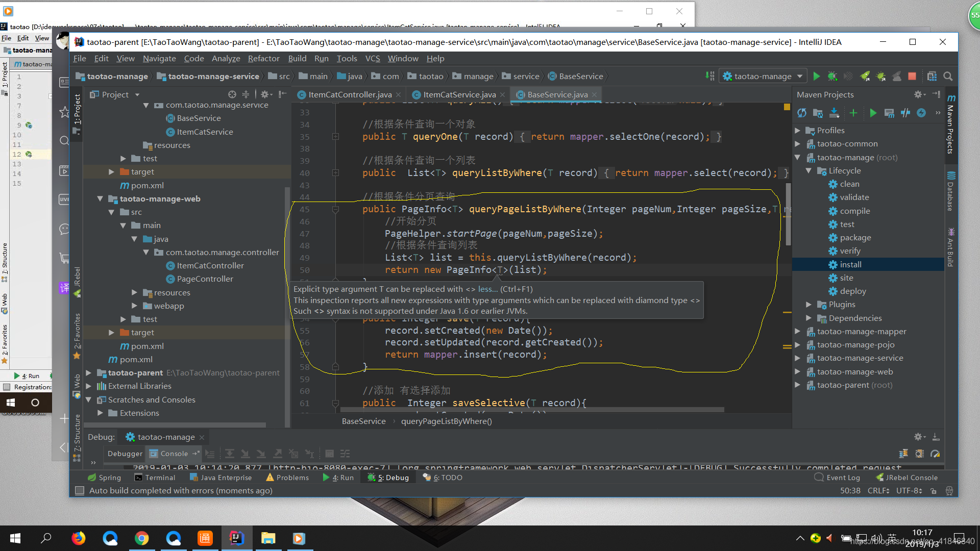Open the Project view dropdown arrow
Image resolution: width=980 pixels, height=551 pixels.
click(x=137, y=95)
